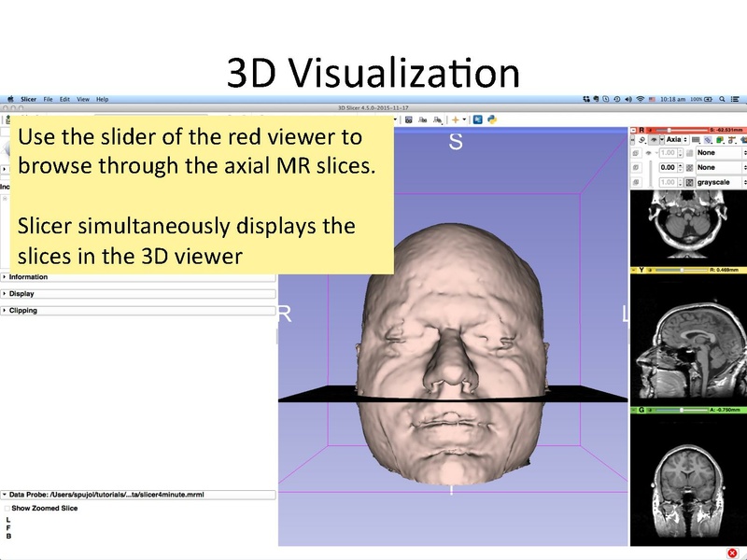The height and width of the screenshot is (560, 747).
Task: Open the File menu
Action: click(49, 99)
